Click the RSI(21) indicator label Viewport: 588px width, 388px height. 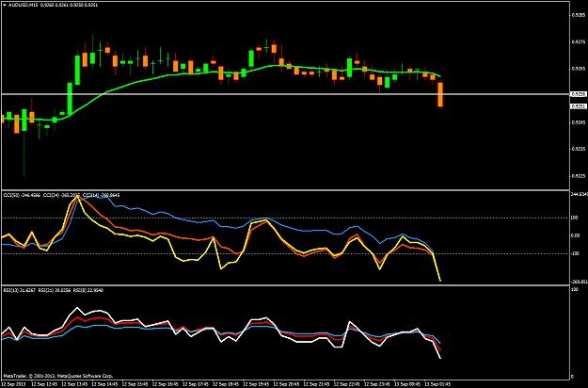(55, 290)
